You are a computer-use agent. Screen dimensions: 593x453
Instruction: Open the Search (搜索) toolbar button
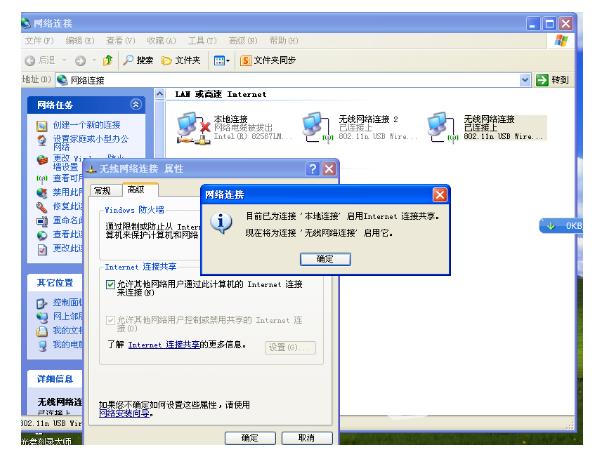(x=138, y=60)
